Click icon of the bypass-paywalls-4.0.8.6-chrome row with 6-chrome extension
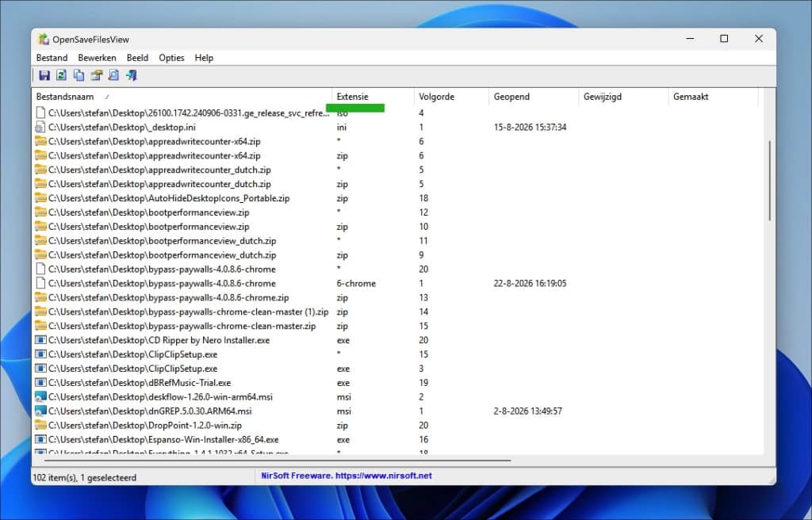 coord(40,283)
